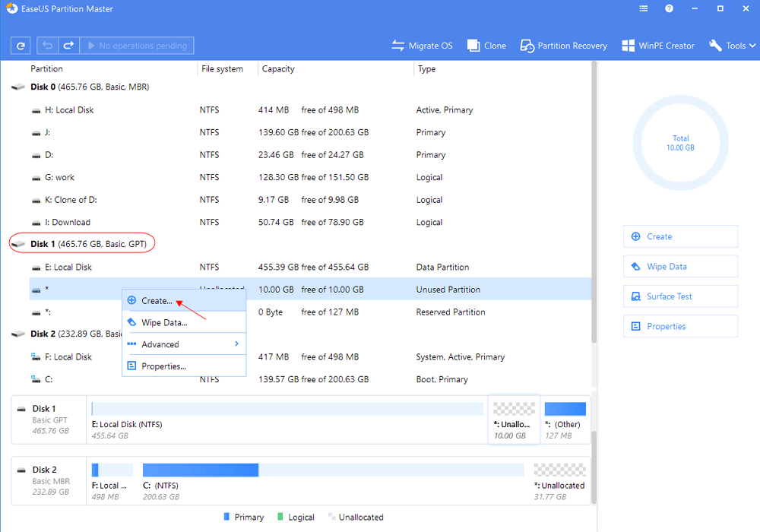Select the F: Local Disk partition
Viewport: 760px width, 532px height.
310,356
